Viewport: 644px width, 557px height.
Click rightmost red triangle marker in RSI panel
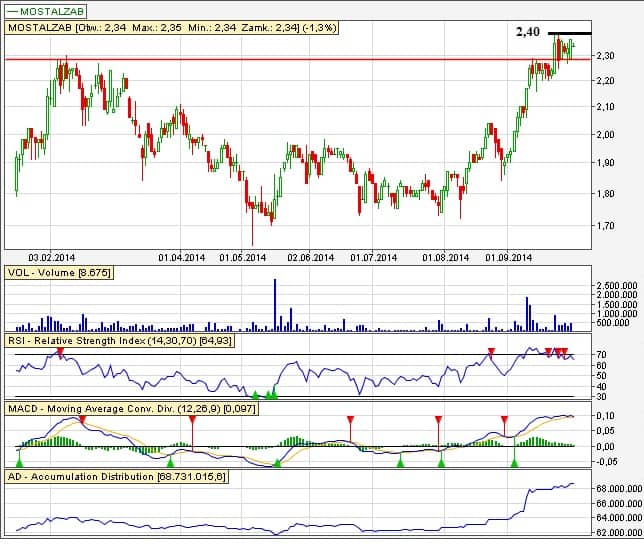[565, 352]
